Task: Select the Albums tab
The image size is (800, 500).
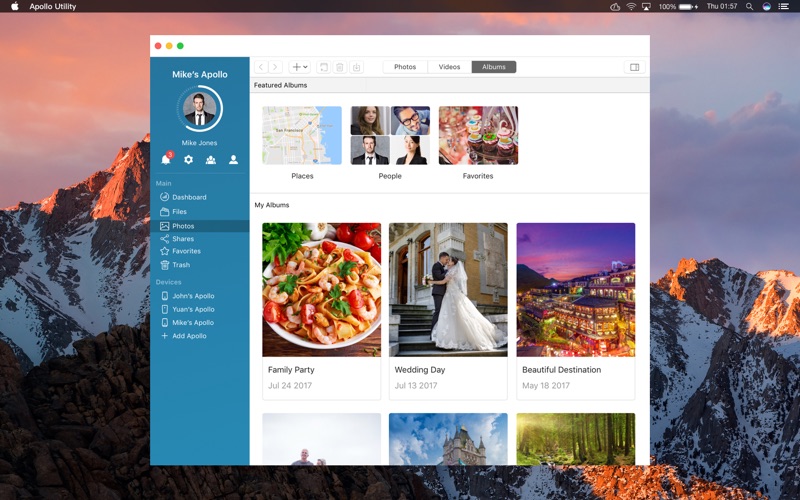Action: [494, 67]
